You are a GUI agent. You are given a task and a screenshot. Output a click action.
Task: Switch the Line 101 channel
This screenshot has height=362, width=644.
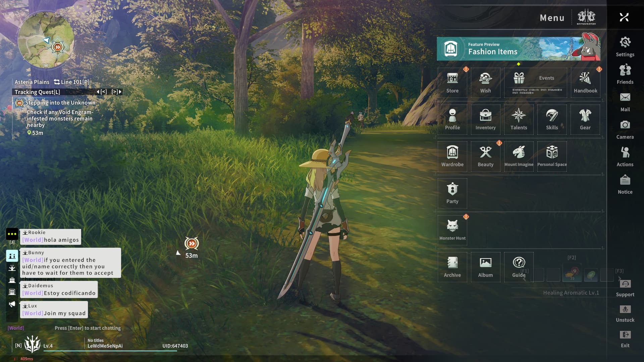pyautogui.click(x=71, y=82)
